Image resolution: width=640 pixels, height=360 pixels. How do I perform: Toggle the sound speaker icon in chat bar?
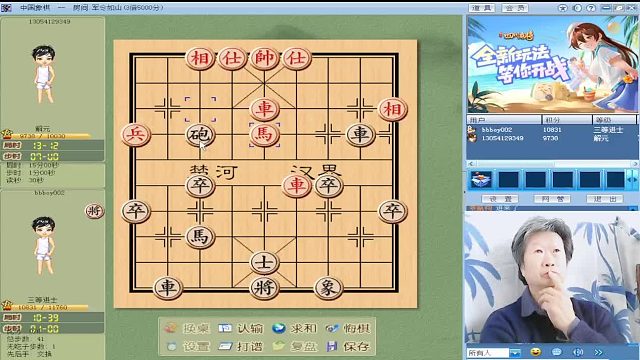578,352
